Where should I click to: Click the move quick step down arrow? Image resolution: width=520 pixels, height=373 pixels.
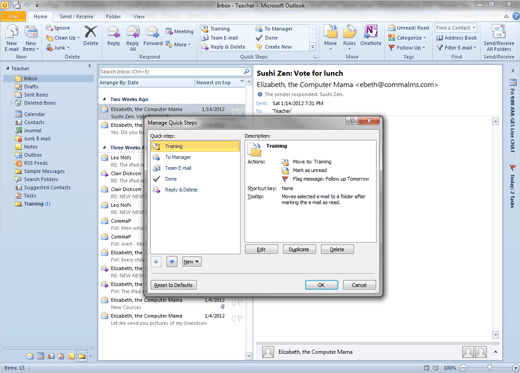point(172,262)
